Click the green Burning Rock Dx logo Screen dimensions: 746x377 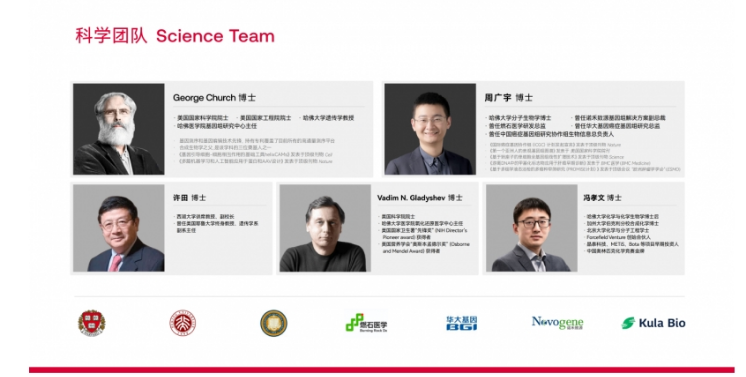(x=366, y=323)
